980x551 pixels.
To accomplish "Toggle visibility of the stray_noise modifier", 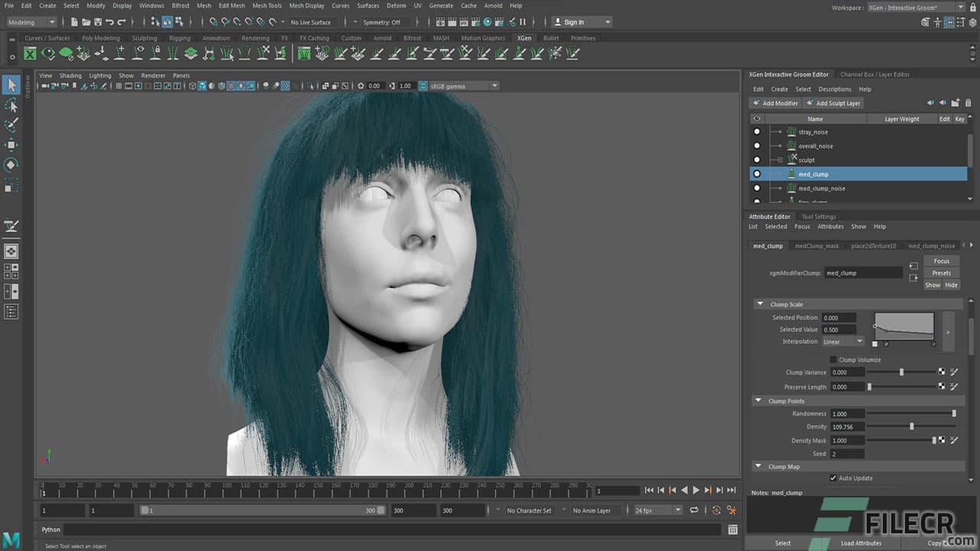I will (757, 132).
